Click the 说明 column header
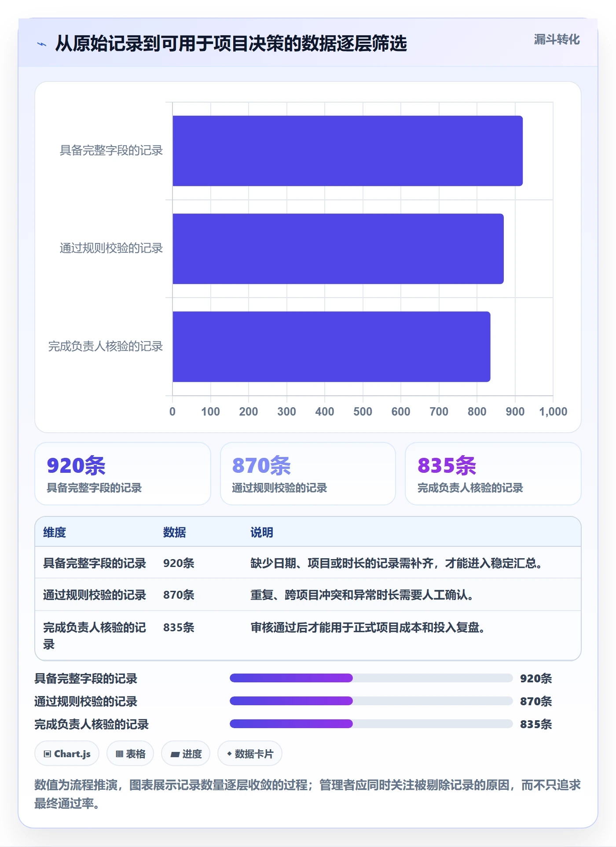The width and height of the screenshot is (616, 847). click(262, 532)
